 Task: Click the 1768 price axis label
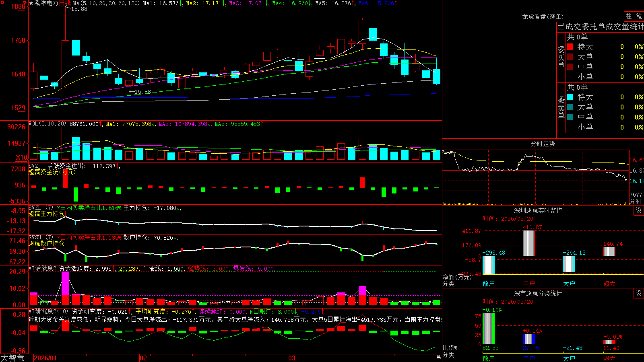coord(18,40)
